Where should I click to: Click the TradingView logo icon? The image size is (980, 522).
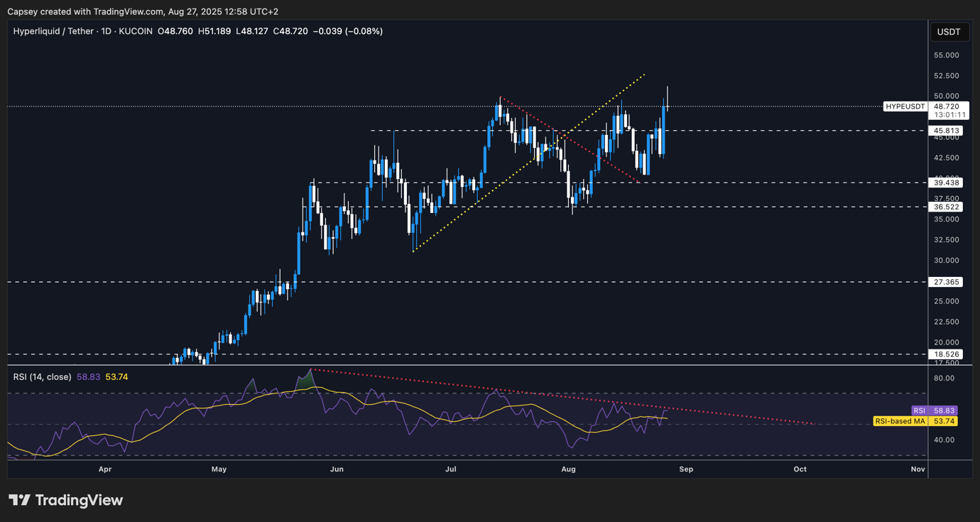click(x=19, y=500)
